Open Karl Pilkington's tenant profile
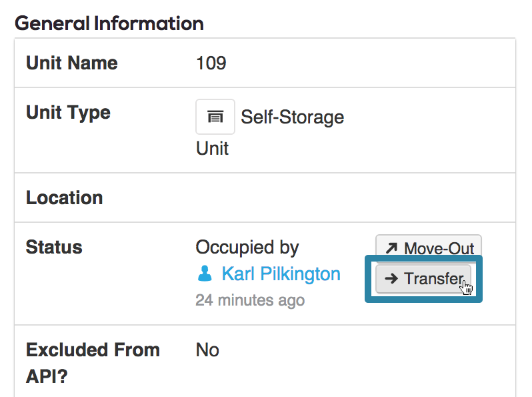532x397 pixels. click(x=281, y=274)
